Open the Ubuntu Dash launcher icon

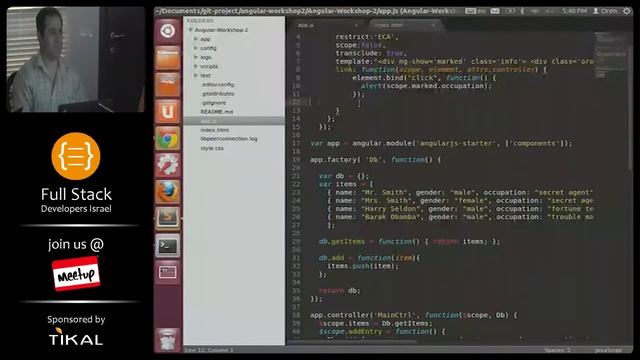point(167,31)
